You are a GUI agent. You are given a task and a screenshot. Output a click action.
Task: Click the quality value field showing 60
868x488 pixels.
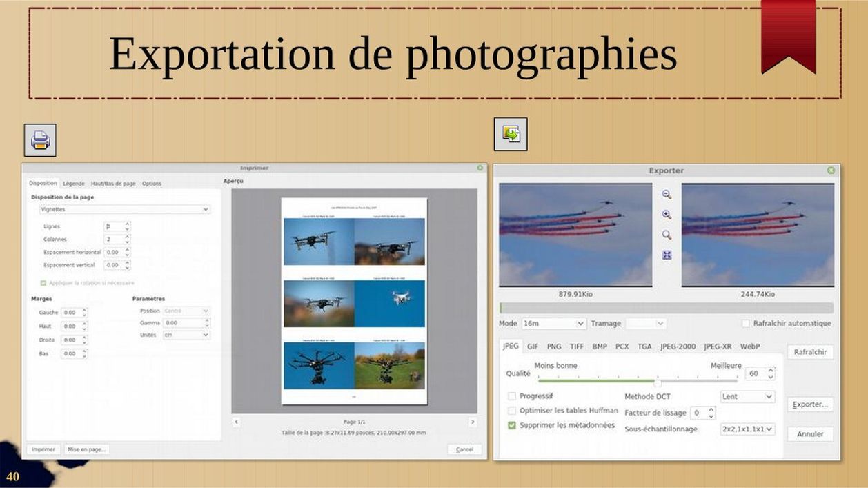[x=760, y=373]
